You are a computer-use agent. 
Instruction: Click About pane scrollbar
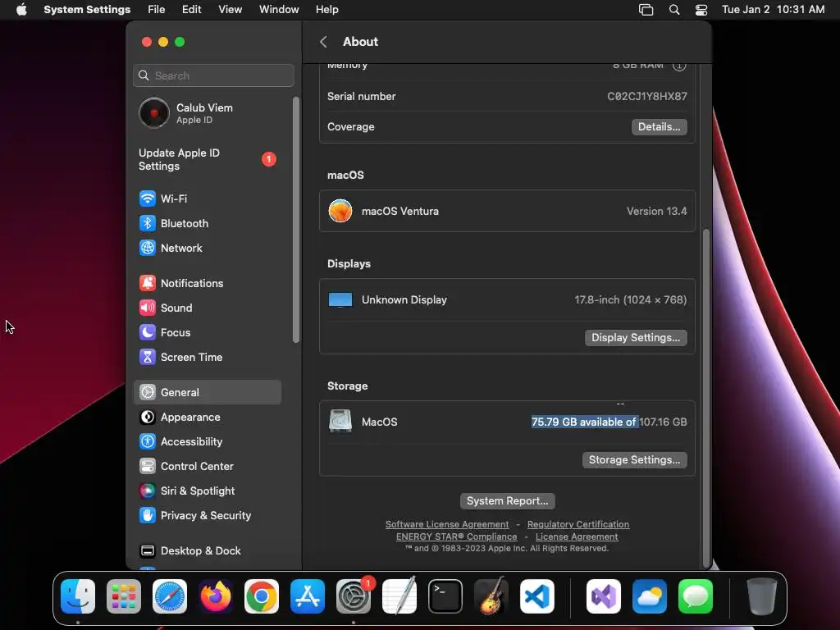706,396
